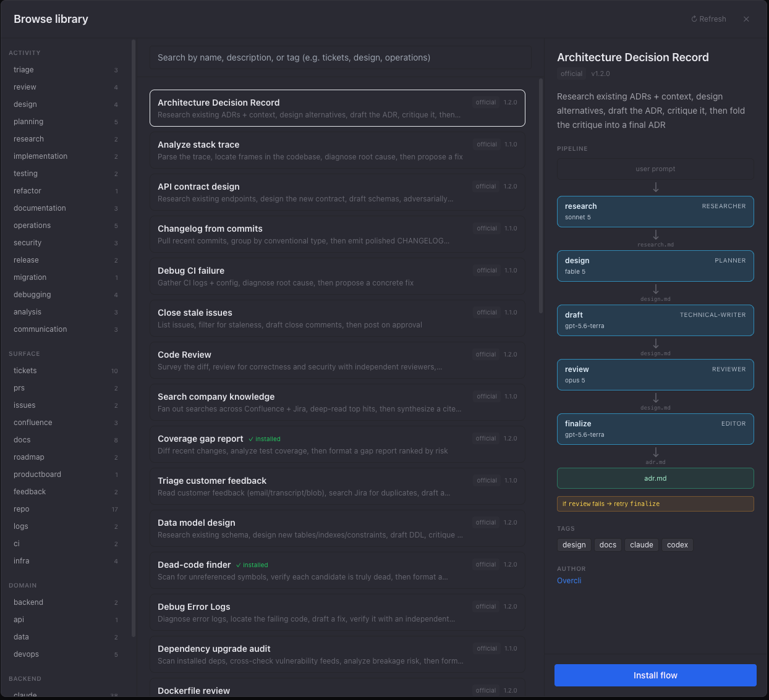The image size is (769, 700).
Task: Filter by logs surface
Action: (x=66, y=526)
